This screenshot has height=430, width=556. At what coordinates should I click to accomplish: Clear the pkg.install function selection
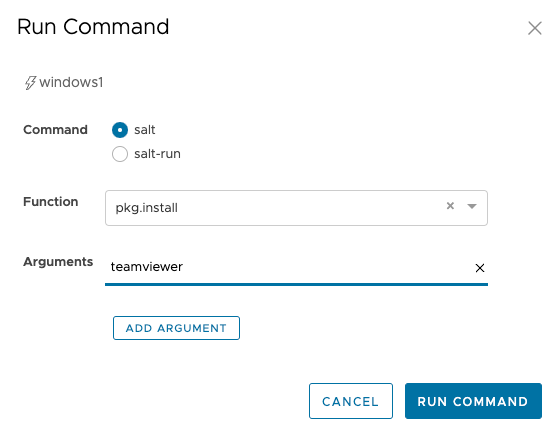450,206
